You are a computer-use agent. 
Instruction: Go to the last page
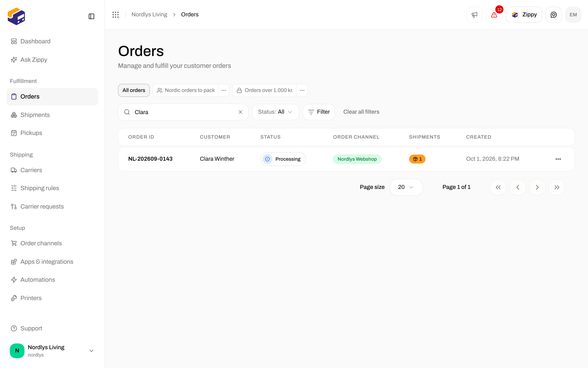pos(557,187)
